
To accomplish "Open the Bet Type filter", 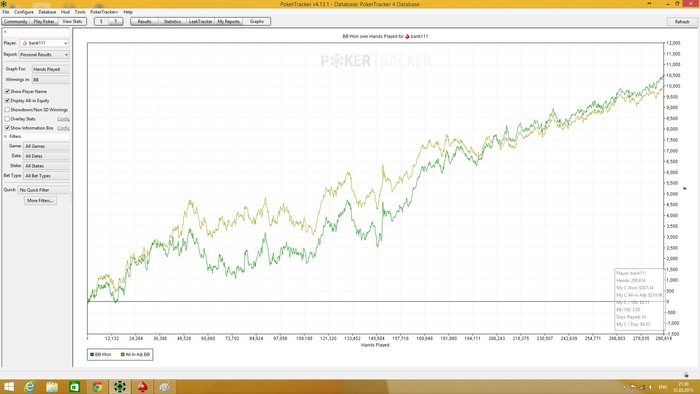I will point(46,176).
